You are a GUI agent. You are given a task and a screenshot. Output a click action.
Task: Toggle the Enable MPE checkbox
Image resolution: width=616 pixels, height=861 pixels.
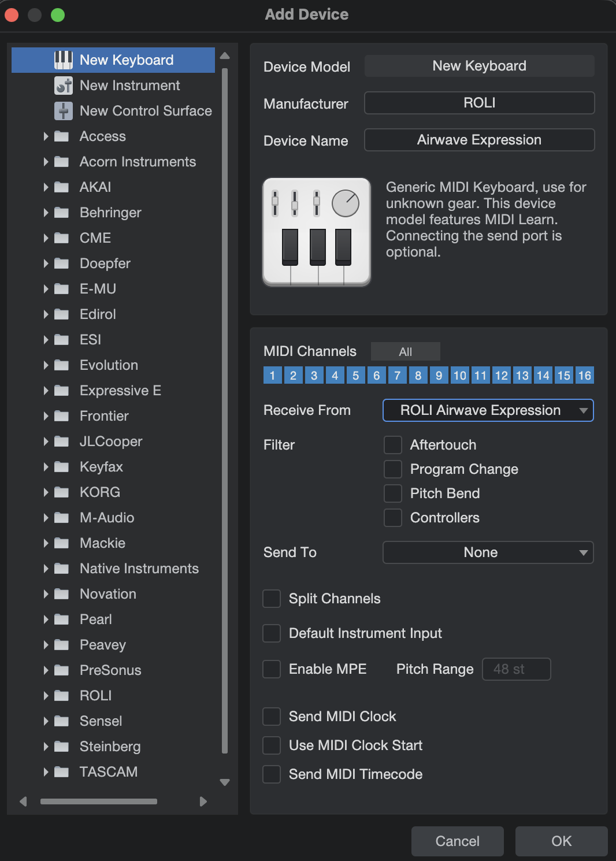pos(272,669)
